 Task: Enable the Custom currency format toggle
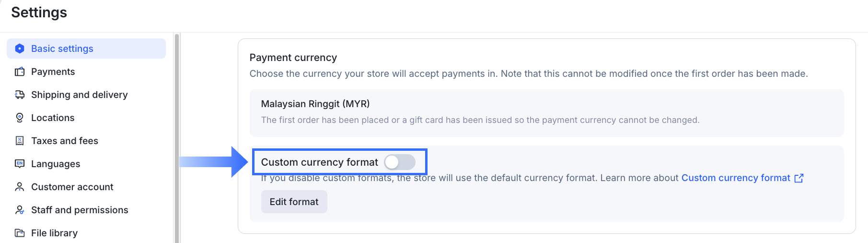click(x=400, y=162)
